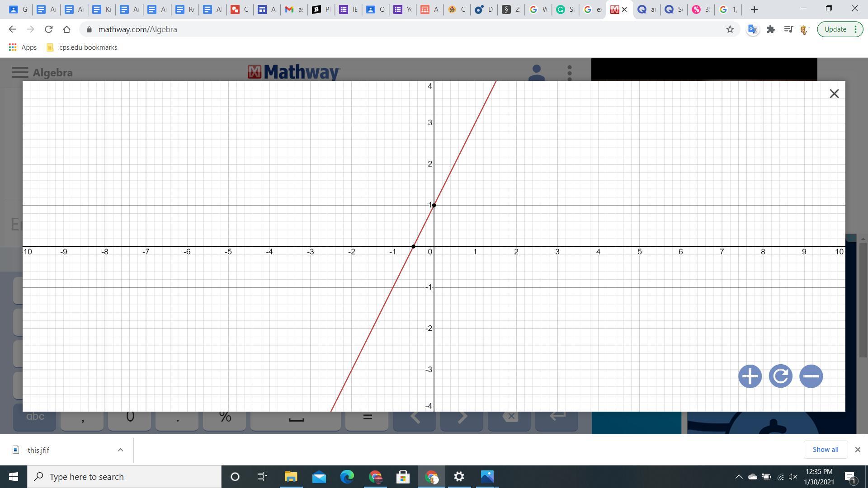Zoom in graph with plus button
868x488 pixels.
[x=750, y=376]
